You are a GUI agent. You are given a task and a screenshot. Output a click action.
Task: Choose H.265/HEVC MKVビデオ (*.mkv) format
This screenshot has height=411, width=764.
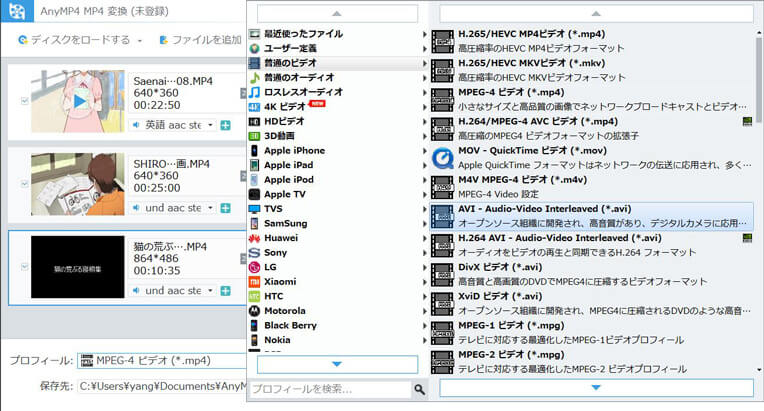pyautogui.click(x=592, y=70)
